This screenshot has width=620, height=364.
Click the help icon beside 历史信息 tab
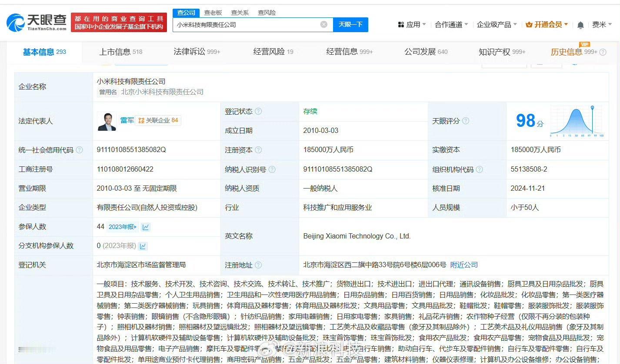603,52
